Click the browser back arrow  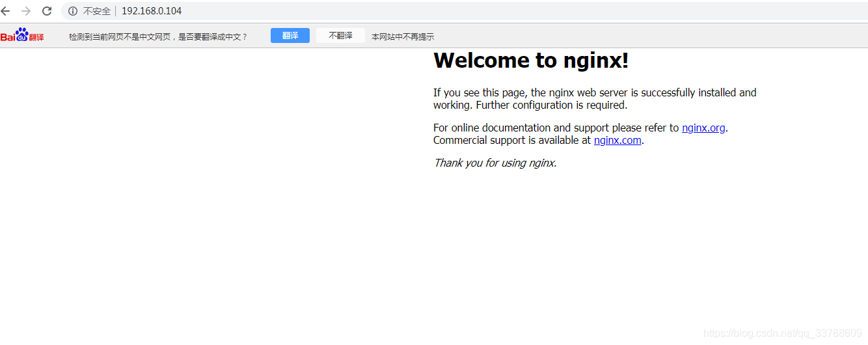6,11
